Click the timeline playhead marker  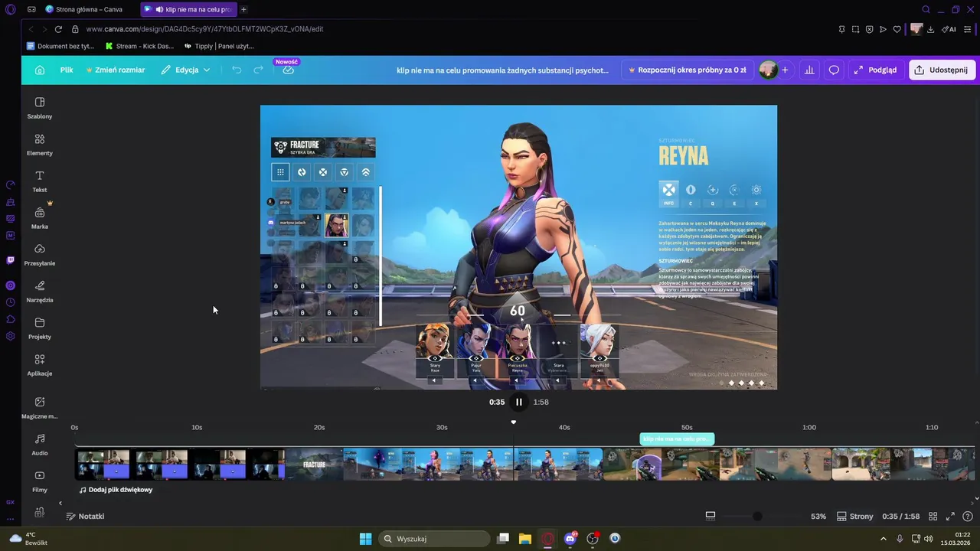click(x=514, y=422)
